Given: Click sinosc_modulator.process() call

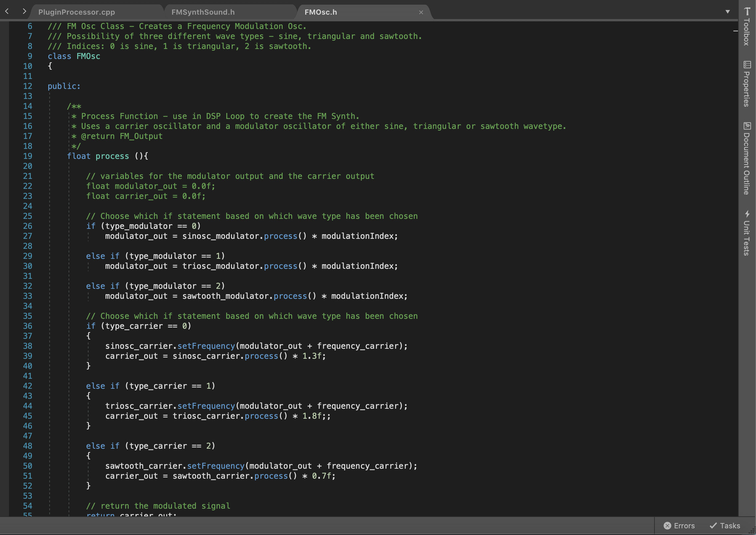Looking at the screenshot, I should click(244, 236).
